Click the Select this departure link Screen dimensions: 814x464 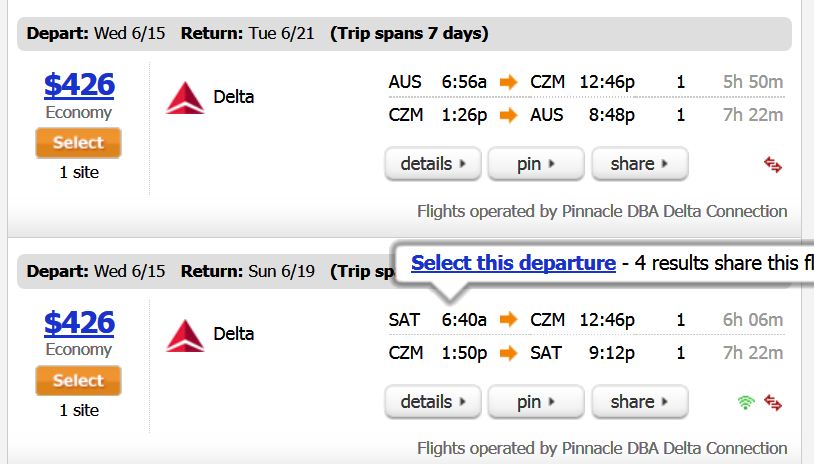coord(513,263)
